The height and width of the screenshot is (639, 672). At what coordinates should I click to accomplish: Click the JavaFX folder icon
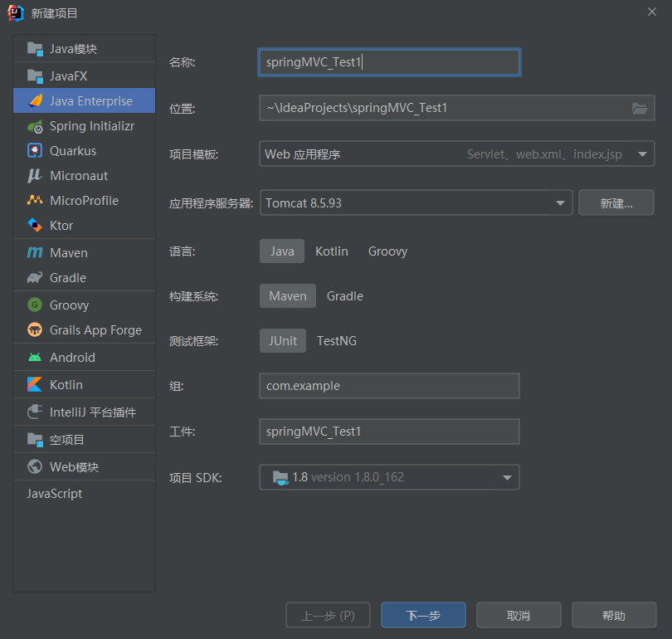35,76
